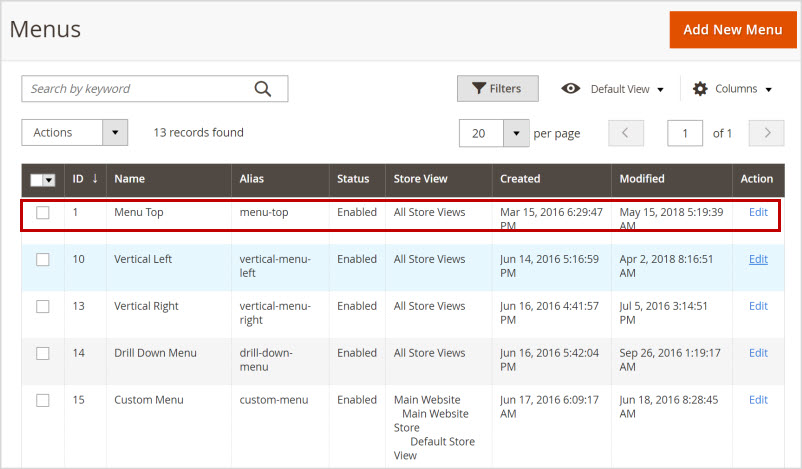Check the Menu Top row checkbox

43,212
